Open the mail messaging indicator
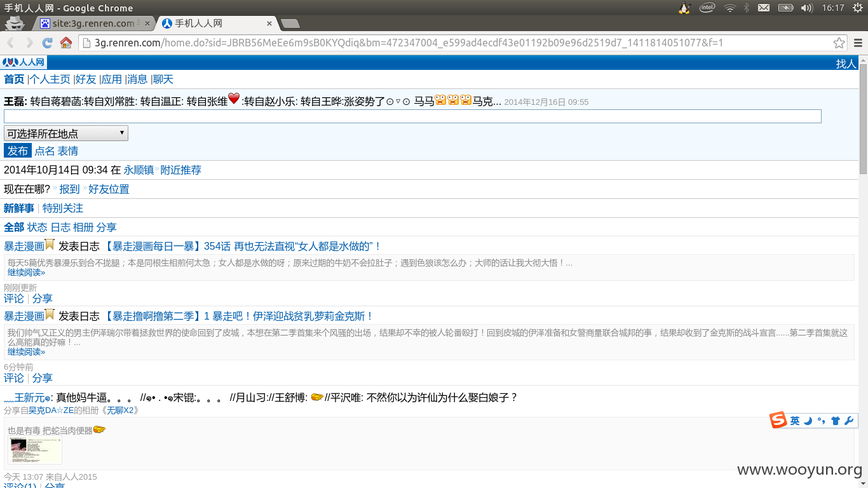868x488 pixels. pos(764,8)
